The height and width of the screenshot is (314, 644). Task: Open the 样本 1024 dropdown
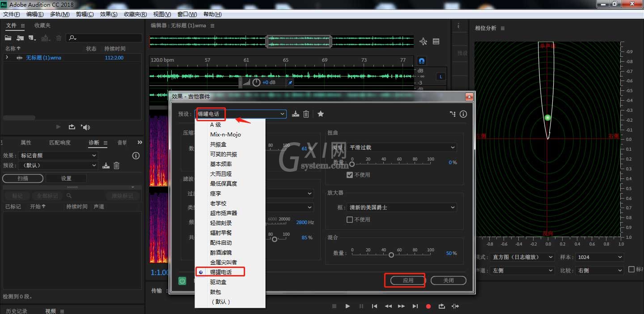click(599, 257)
